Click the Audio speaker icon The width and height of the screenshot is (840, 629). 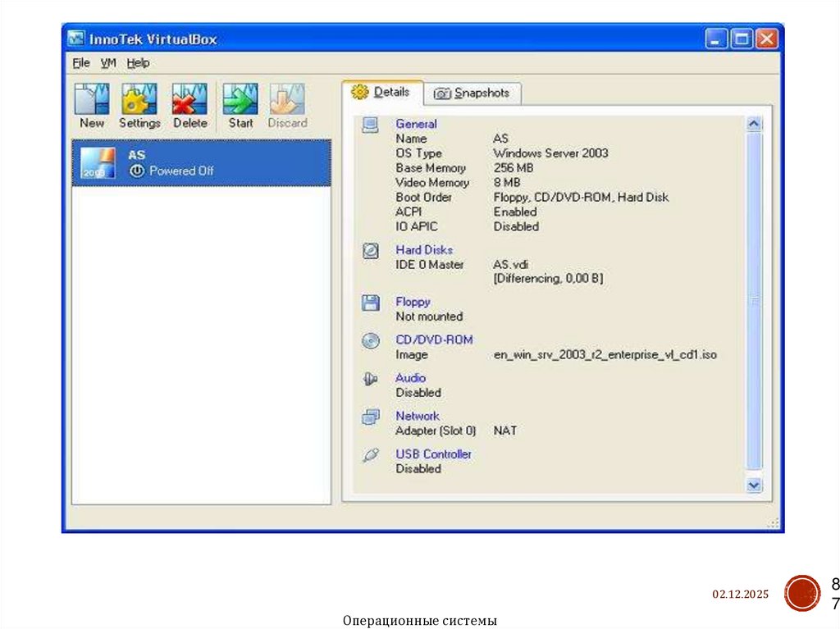tap(371, 379)
